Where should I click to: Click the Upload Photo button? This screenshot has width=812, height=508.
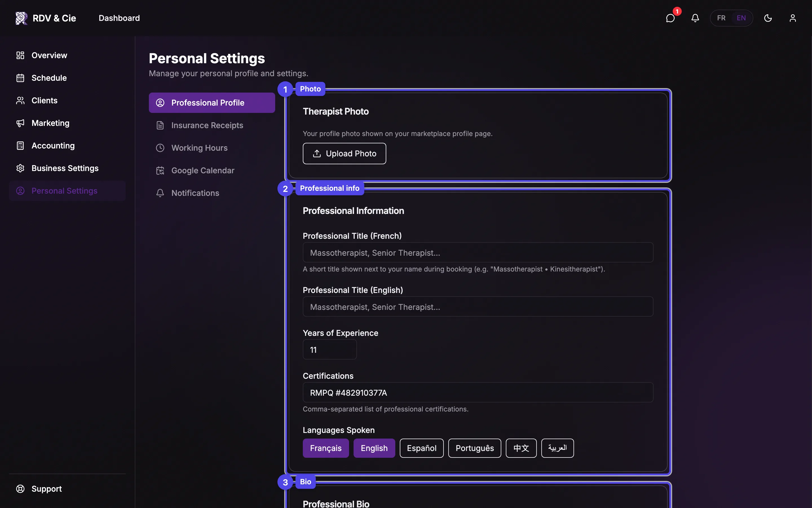[x=344, y=154]
